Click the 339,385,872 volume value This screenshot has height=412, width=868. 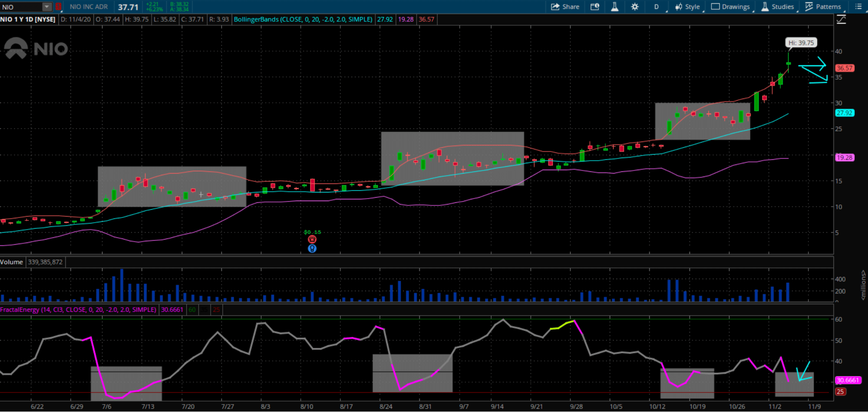tap(45, 262)
